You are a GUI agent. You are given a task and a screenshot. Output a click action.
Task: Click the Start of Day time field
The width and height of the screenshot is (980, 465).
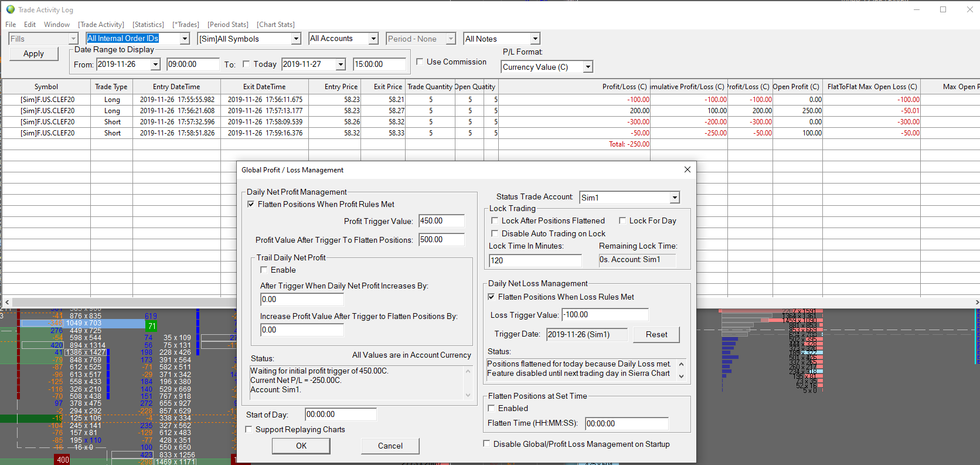tap(341, 415)
